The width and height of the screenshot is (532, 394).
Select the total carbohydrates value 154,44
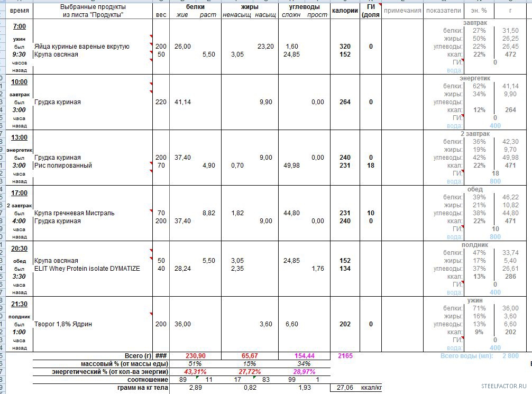pos(304,356)
